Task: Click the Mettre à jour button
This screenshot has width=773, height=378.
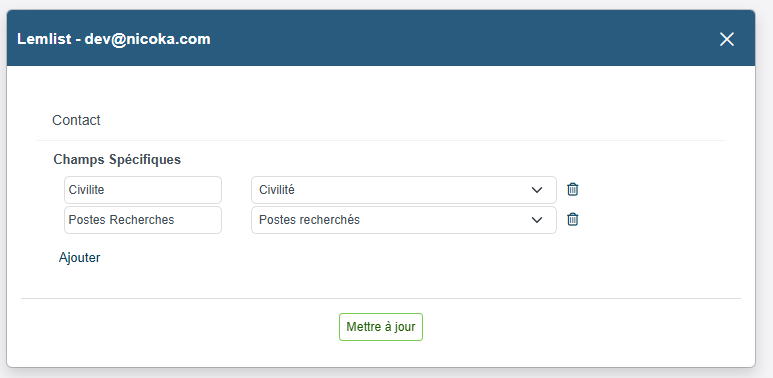Action: [x=381, y=327]
